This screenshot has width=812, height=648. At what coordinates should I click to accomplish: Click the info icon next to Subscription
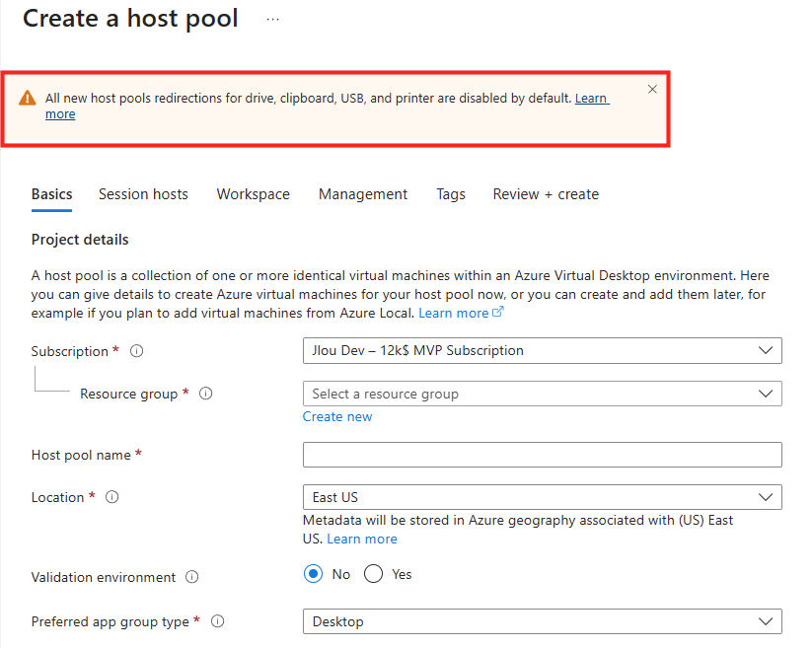[137, 351]
